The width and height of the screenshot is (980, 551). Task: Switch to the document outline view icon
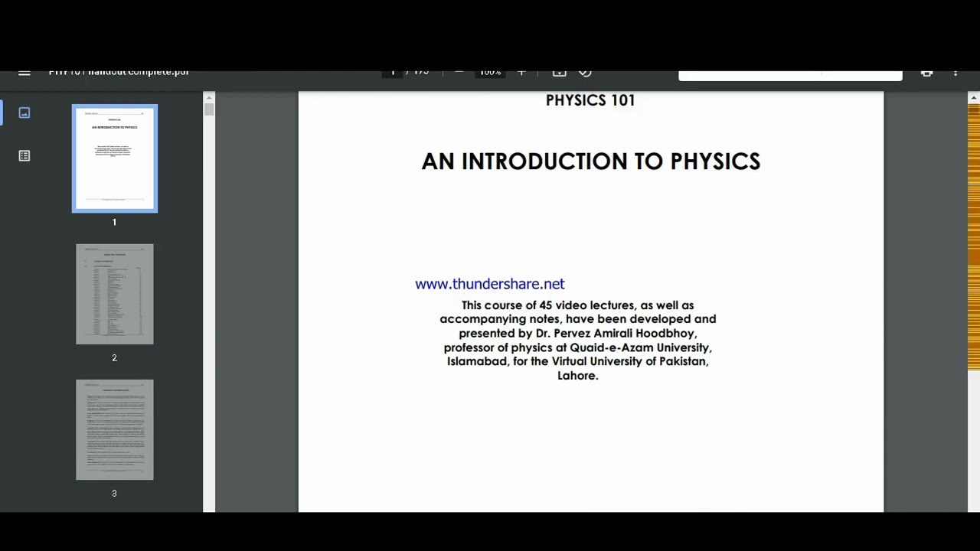[x=24, y=155]
